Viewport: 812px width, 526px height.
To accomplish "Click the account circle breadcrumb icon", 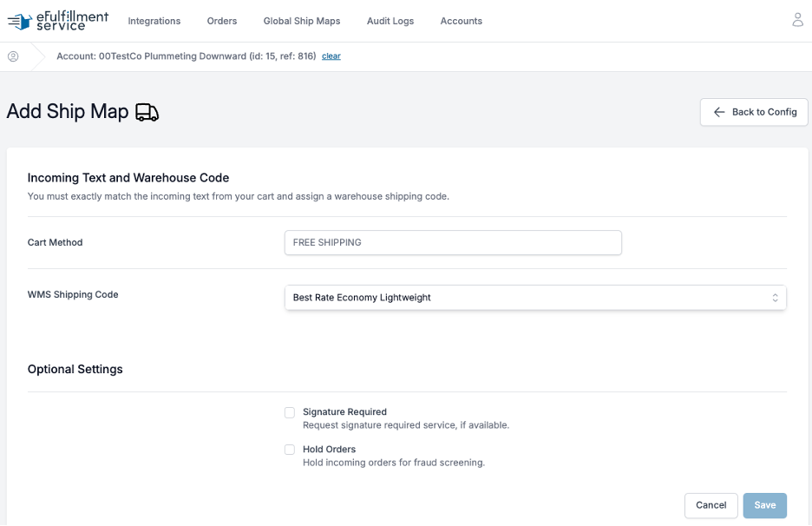I will [13, 56].
